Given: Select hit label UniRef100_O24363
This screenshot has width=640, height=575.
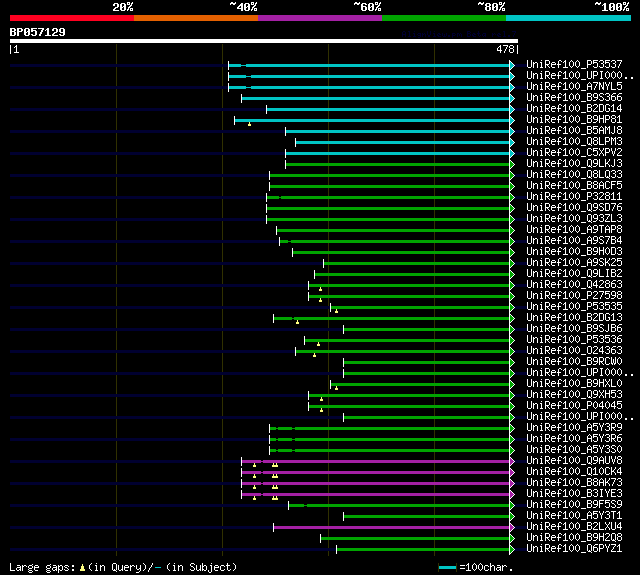Looking at the screenshot, I should [x=574, y=351].
